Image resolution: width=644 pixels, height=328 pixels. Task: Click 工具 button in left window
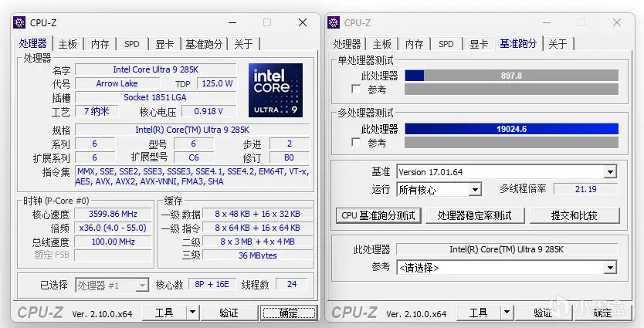pyautogui.click(x=164, y=313)
